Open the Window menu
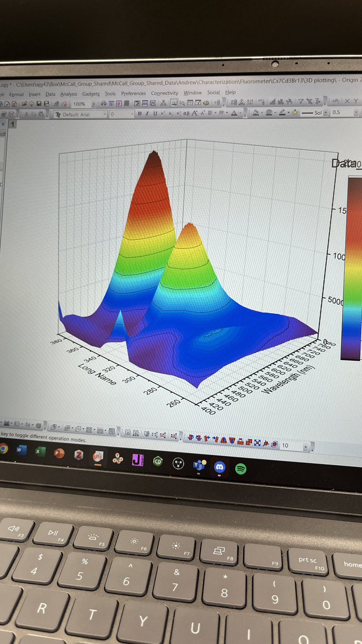362x644 pixels. coord(193,92)
